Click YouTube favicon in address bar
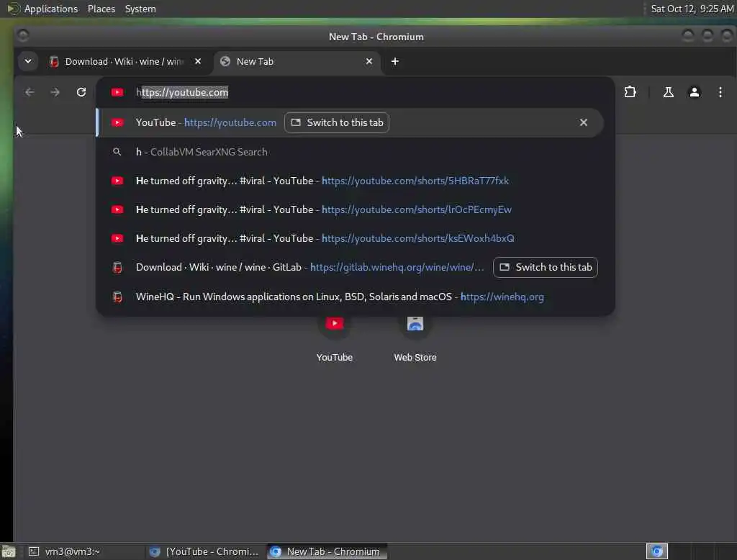 pyautogui.click(x=117, y=92)
